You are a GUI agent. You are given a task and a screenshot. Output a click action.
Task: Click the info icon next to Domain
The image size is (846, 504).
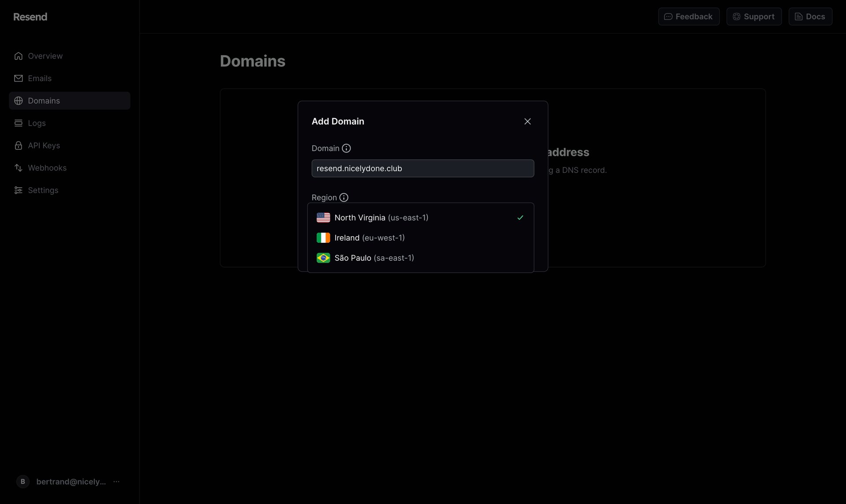[346, 148]
